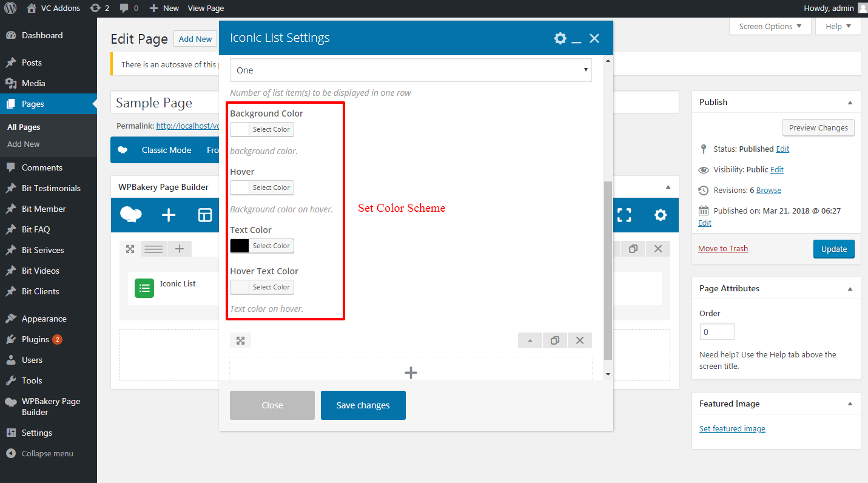Click the clone icon in dialog list item row
Viewport: 868px width, 483px height.
(x=554, y=340)
